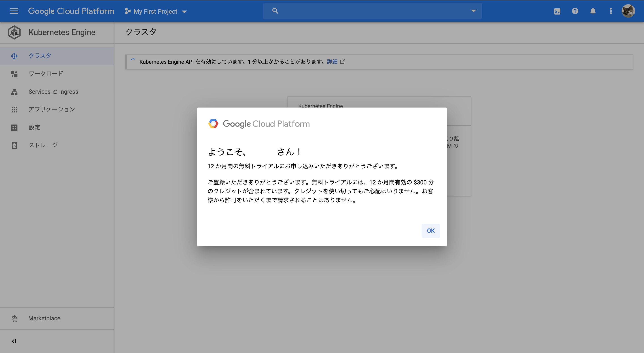
Task: Collapse the sidebar with arrow icon
Action: pyautogui.click(x=14, y=341)
